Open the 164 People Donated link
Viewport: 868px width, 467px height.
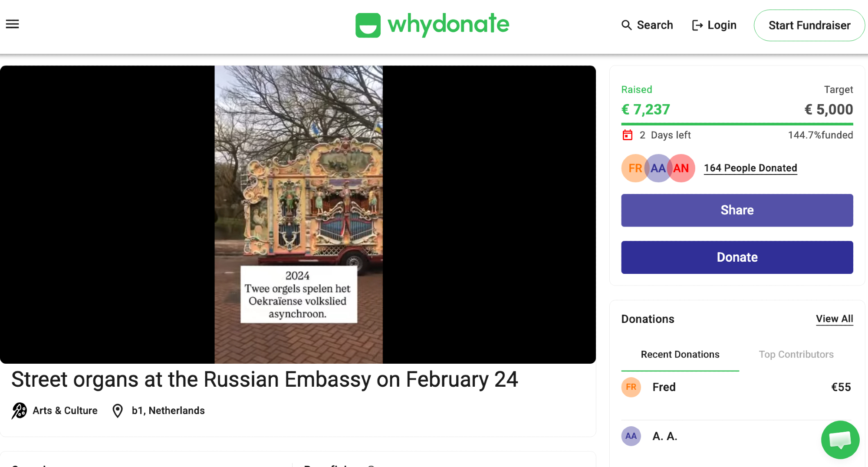pyautogui.click(x=750, y=168)
